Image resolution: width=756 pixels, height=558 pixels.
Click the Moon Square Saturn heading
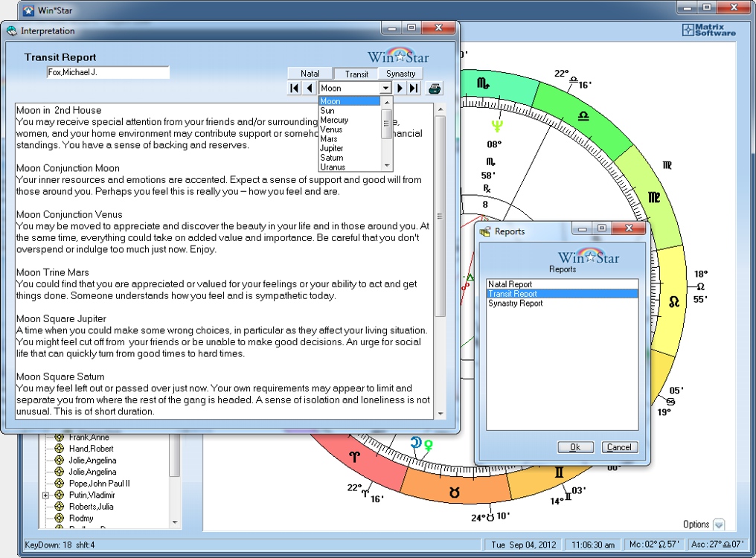pos(60,376)
